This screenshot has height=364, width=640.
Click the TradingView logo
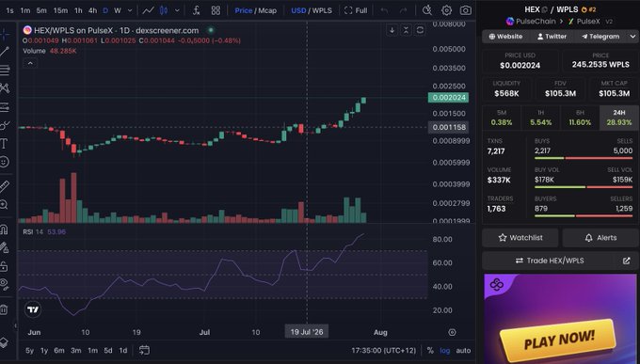(33, 309)
